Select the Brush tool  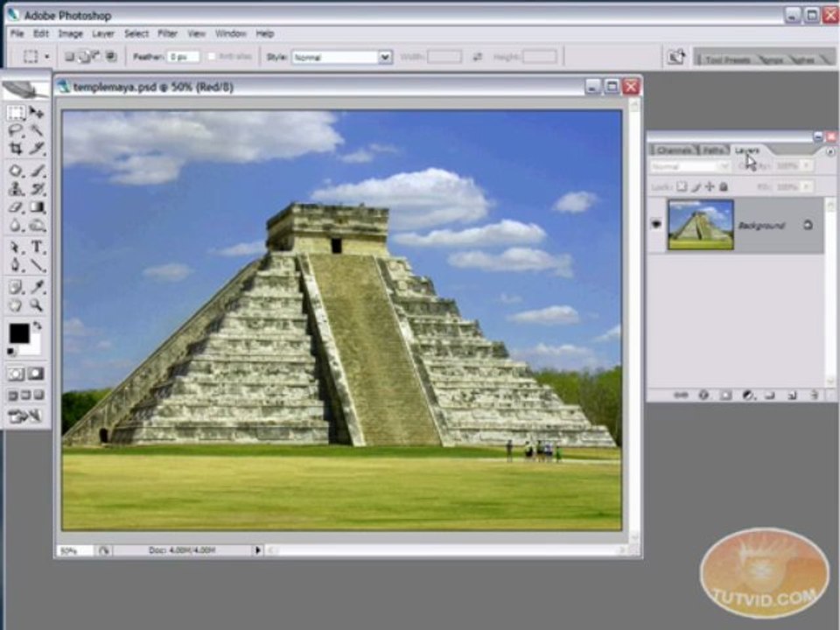(37, 171)
